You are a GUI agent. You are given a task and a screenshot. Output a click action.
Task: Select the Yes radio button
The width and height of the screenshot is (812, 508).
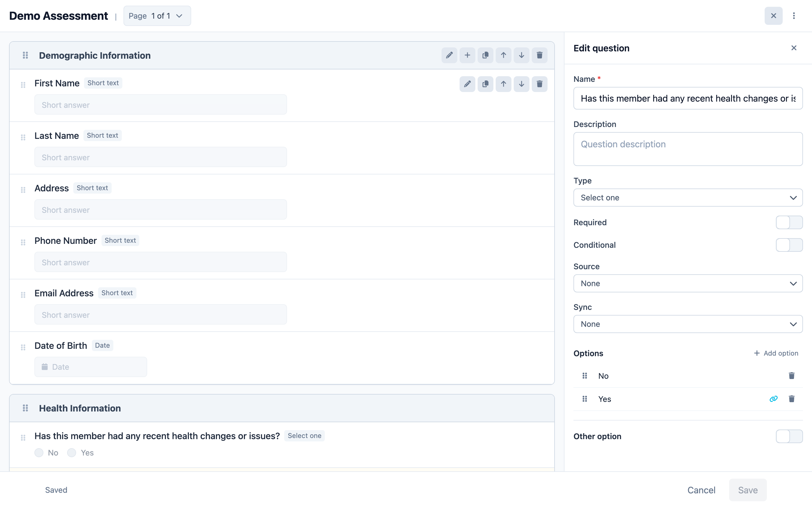click(71, 453)
